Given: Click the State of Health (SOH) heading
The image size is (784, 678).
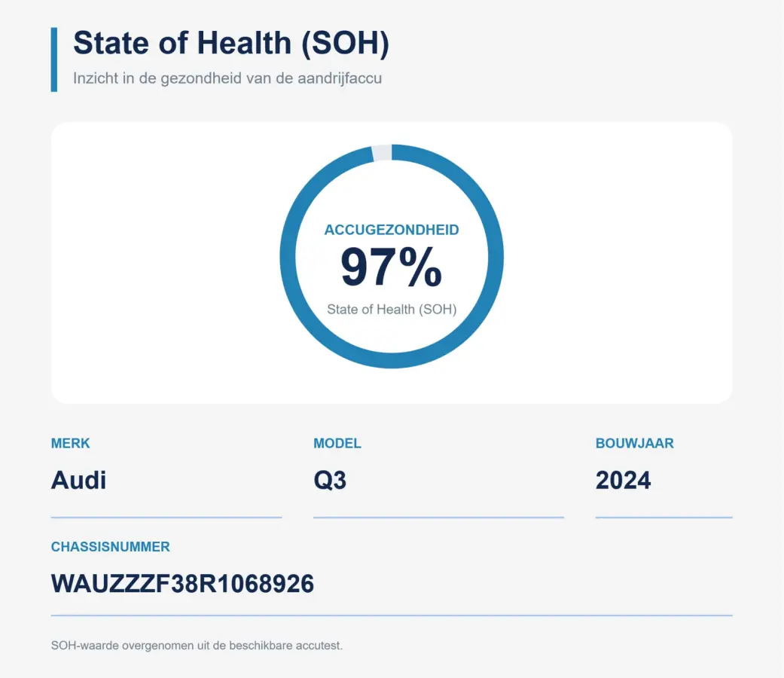Looking at the screenshot, I should point(231,43).
